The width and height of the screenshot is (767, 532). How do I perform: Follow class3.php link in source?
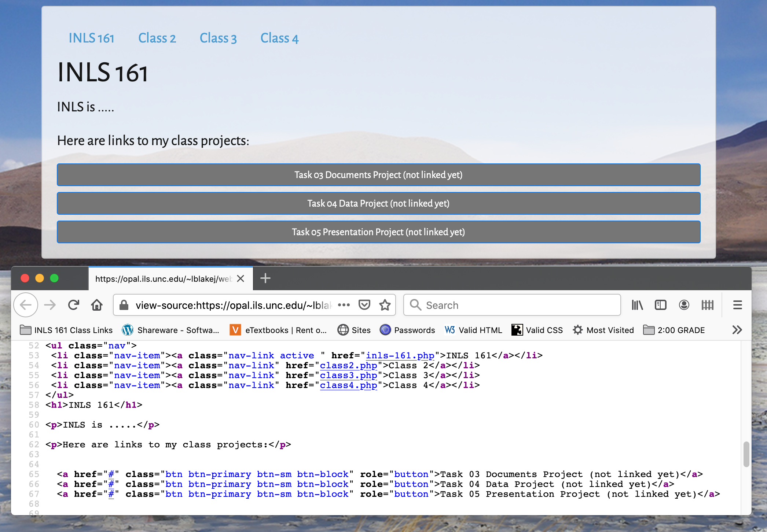tap(348, 375)
